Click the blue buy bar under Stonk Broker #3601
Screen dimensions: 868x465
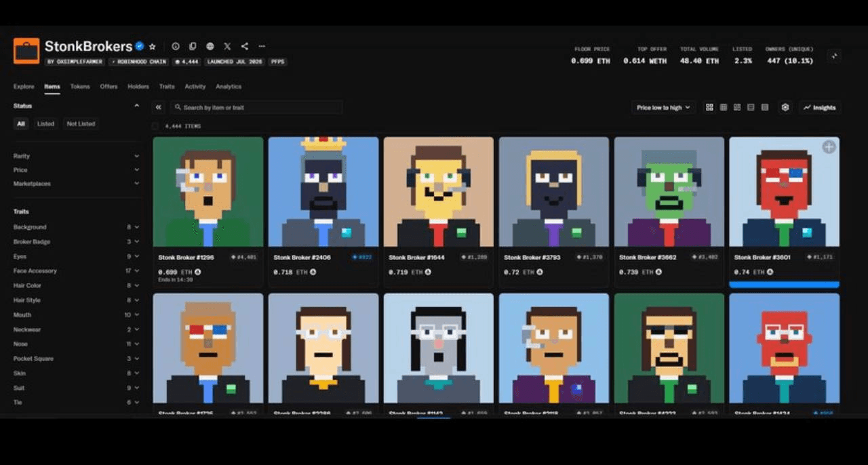point(784,285)
